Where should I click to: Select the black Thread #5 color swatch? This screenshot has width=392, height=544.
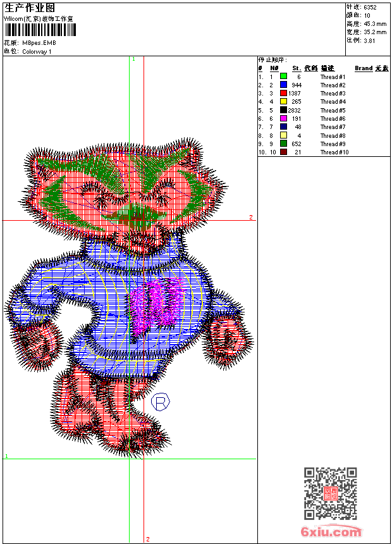pyautogui.click(x=283, y=110)
